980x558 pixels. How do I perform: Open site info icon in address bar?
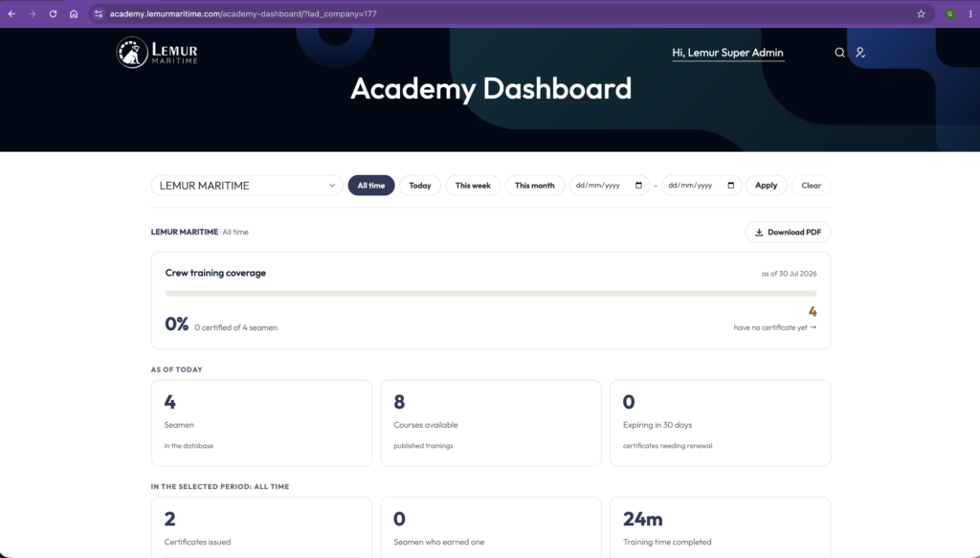tap(99, 13)
